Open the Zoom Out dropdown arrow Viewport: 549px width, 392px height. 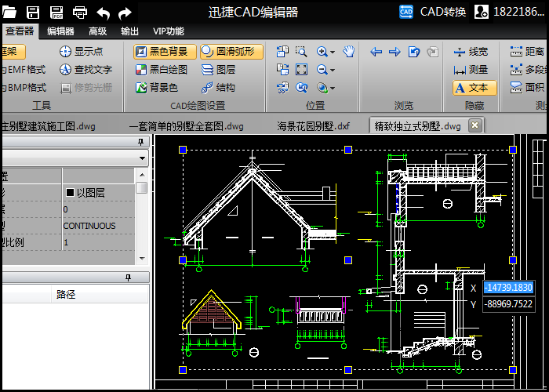[333, 71]
